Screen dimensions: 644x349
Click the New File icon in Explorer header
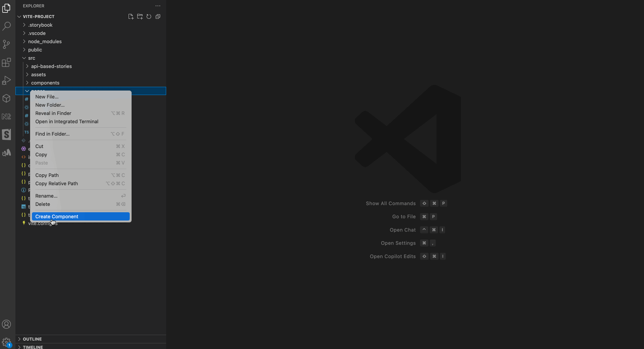[131, 17]
